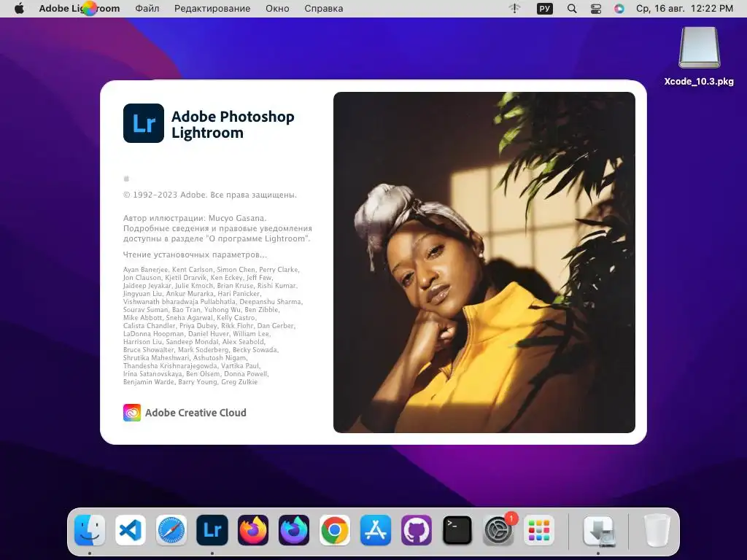747x560 pixels.
Task: Open the Adobe Lightroom app menu
Action: click(79, 9)
